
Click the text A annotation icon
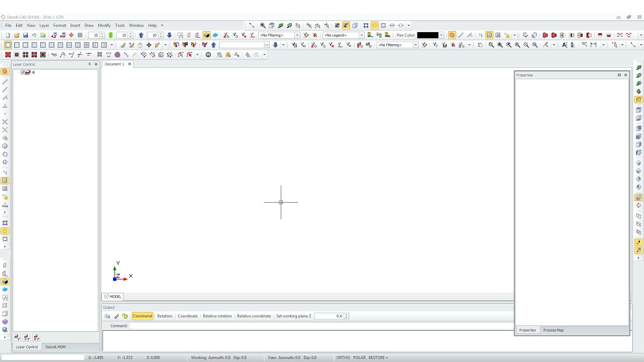(565, 45)
